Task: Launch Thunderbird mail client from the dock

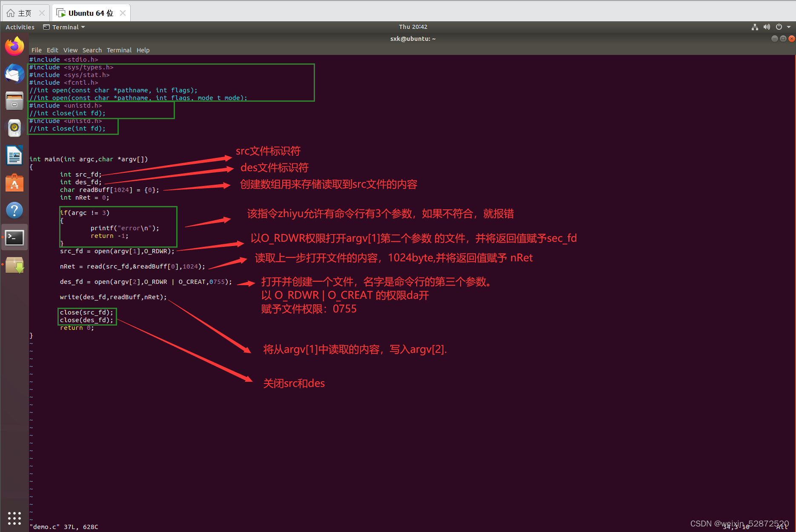Action: click(x=14, y=73)
